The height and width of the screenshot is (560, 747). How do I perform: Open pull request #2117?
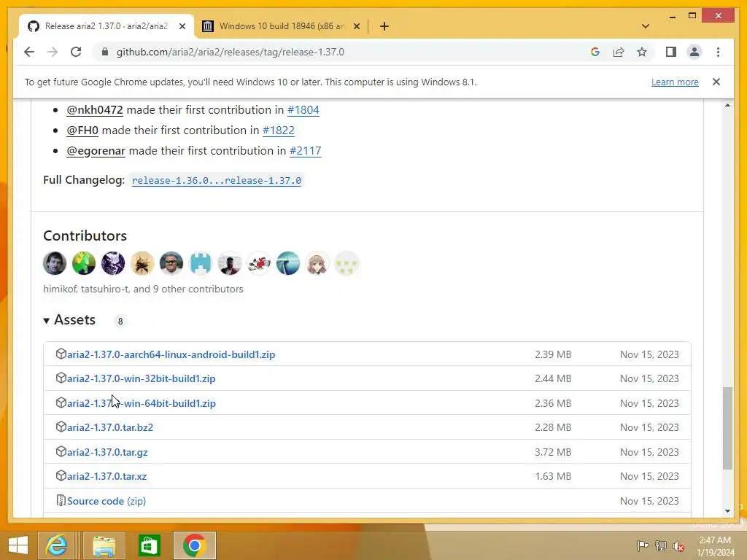(x=305, y=150)
